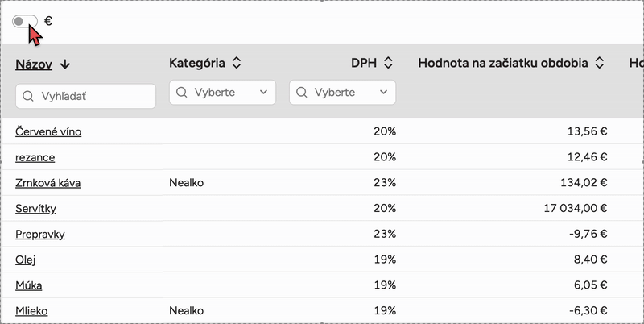Image resolution: width=644 pixels, height=324 pixels.
Task: Click sort chevrons beside Hodnota na začiatku obdobia
Action: (x=599, y=63)
